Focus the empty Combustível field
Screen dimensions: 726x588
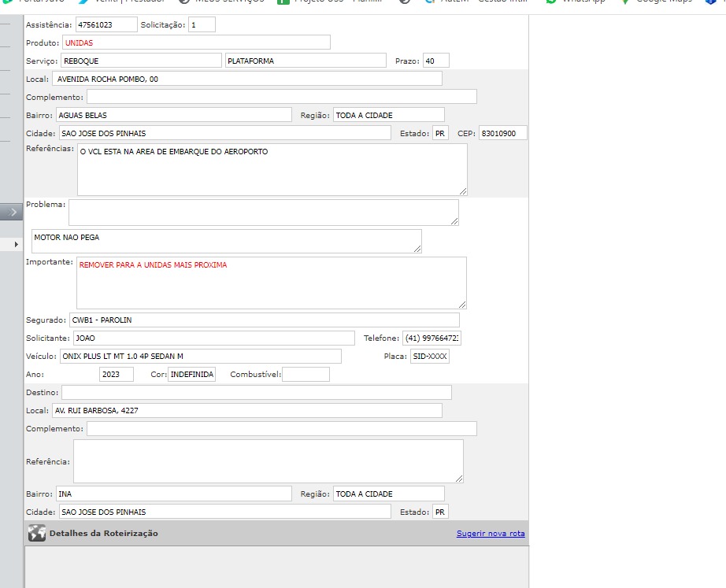tap(306, 374)
